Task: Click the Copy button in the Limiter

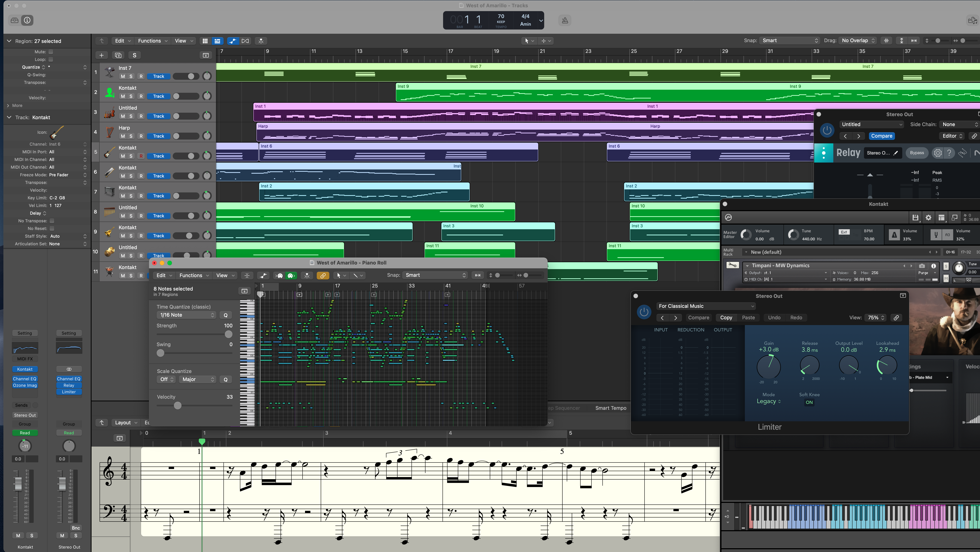Action: (x=726, y=317)
